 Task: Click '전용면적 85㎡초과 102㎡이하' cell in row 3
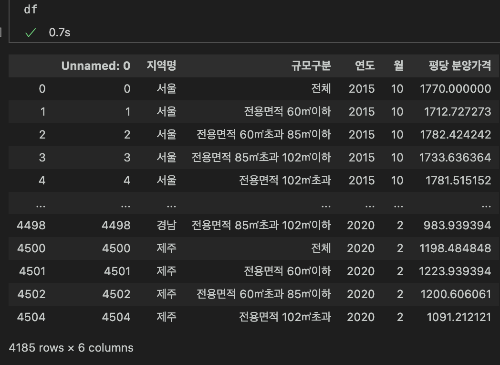(261, 157)
